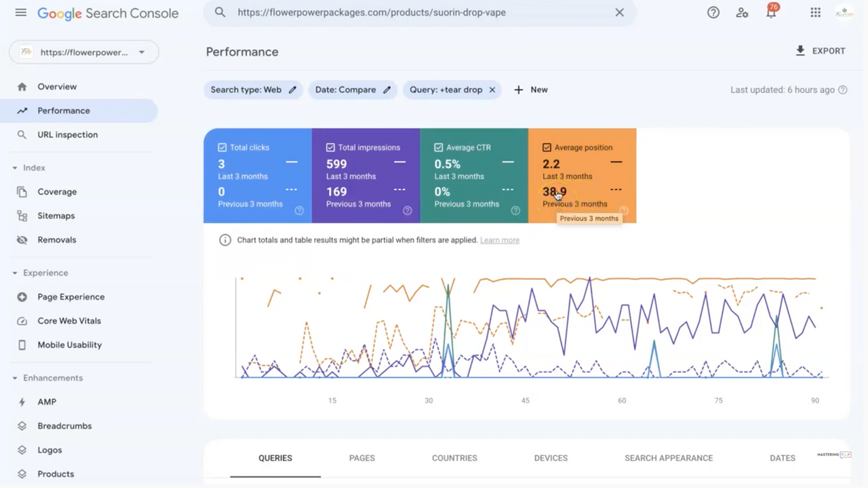Open the property selector dropdown
The width and height of the screenshot is (868, 488).
pos(141,52)
